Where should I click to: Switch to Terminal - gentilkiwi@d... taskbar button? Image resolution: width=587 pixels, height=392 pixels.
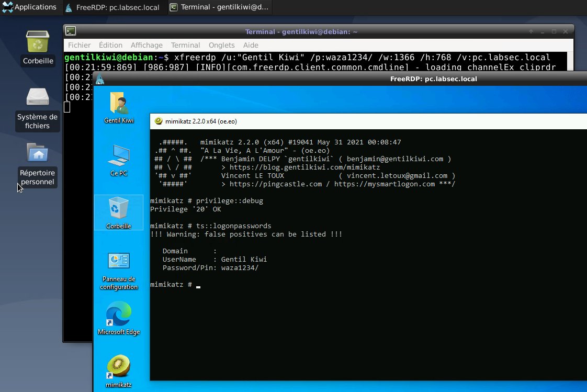pos(220,7)
